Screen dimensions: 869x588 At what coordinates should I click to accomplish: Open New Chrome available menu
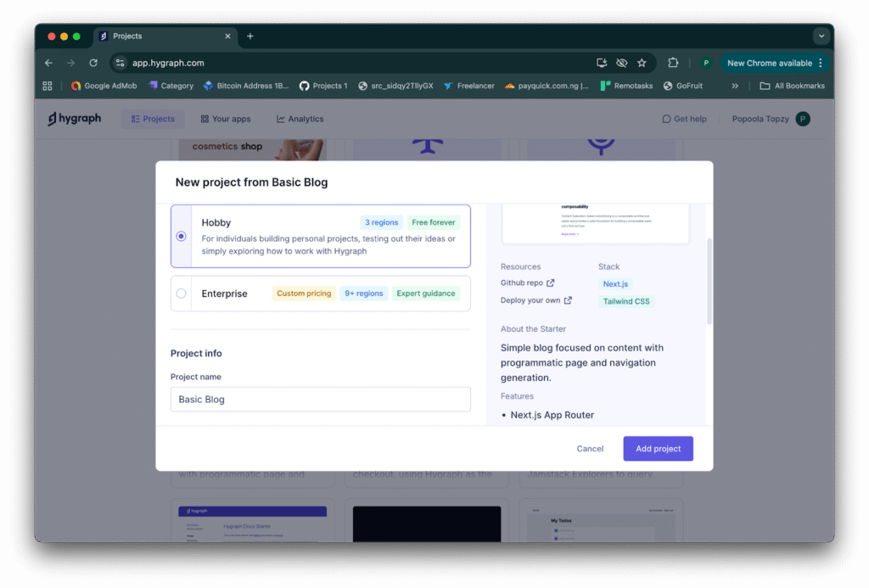[x=775, y=63]
